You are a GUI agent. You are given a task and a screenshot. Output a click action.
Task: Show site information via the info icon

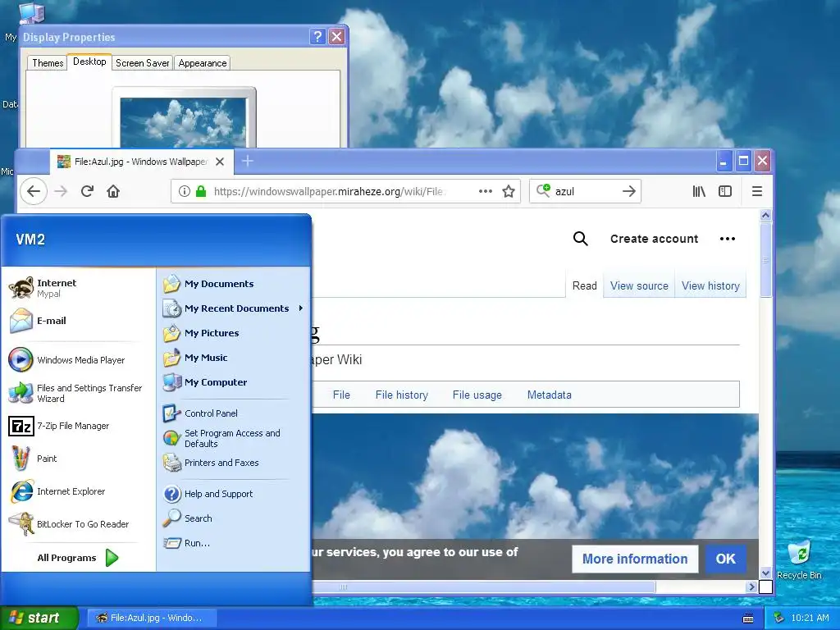click(185, 191)
